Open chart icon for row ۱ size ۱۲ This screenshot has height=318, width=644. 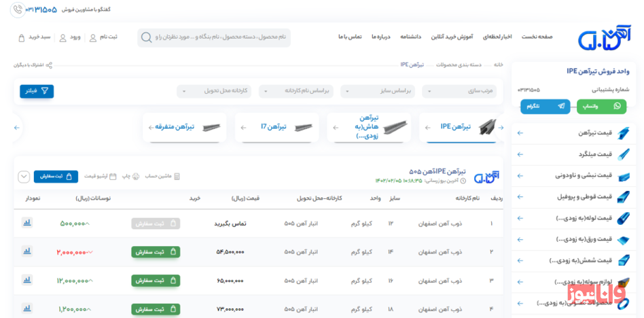click(27, 223)
